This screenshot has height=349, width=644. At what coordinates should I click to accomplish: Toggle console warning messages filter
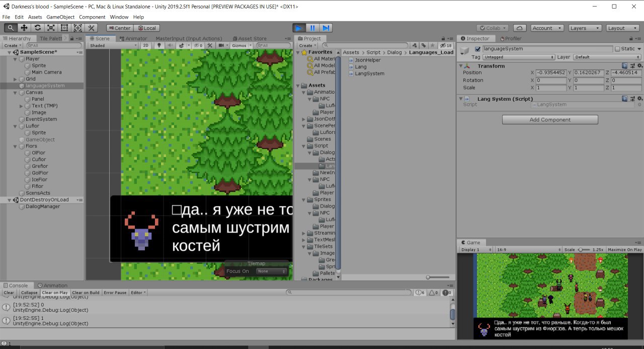pyautogui.click(x=433, y=293)
